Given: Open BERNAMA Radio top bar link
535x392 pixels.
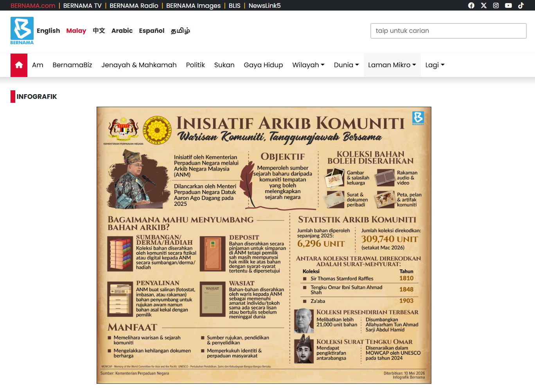Looking at the screenshot, I should (134, 5).
